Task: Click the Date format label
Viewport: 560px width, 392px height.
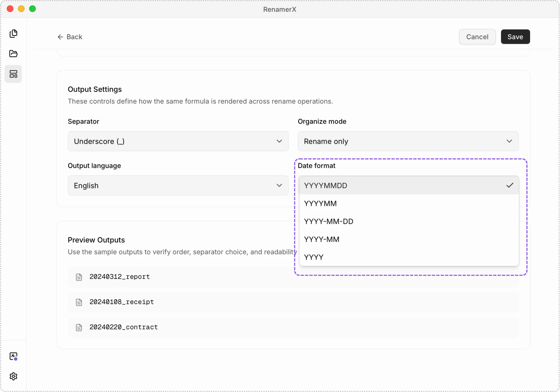Action: coord(316,165)
